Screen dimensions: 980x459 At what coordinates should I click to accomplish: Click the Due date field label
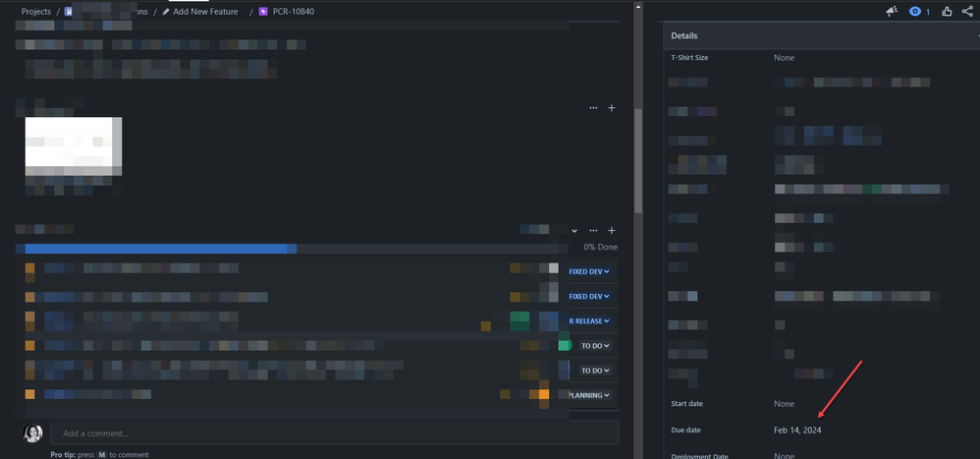[x=686, y=430]
